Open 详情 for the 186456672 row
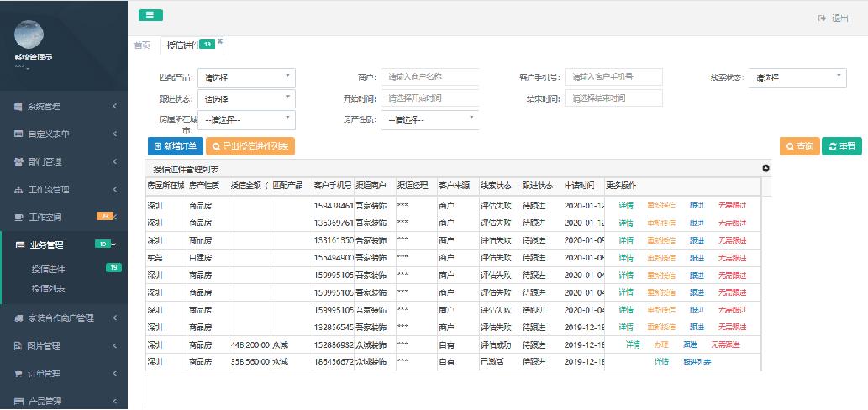 (661, 362)
